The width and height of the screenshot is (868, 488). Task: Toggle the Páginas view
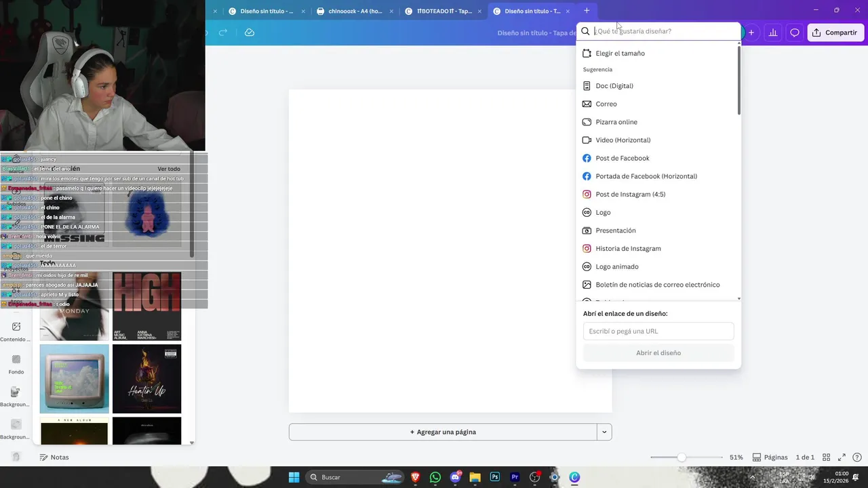770,457
